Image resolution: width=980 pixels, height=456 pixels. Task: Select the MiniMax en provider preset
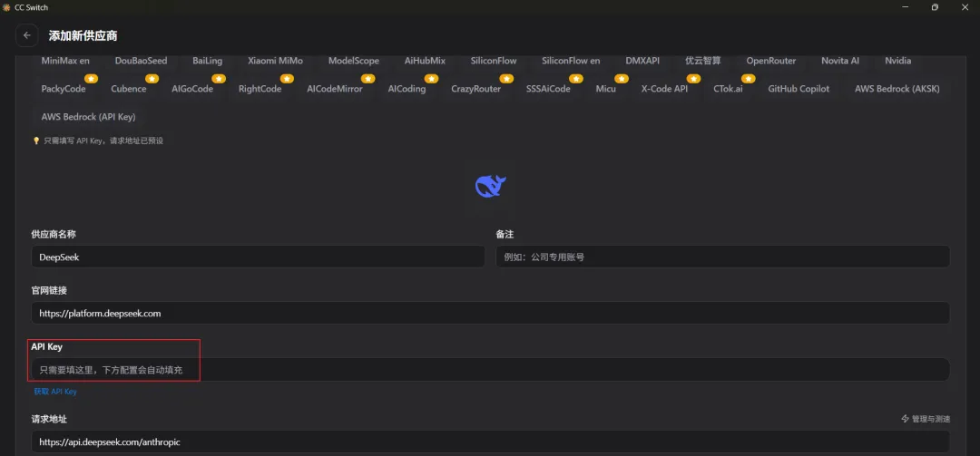point(65,61)
